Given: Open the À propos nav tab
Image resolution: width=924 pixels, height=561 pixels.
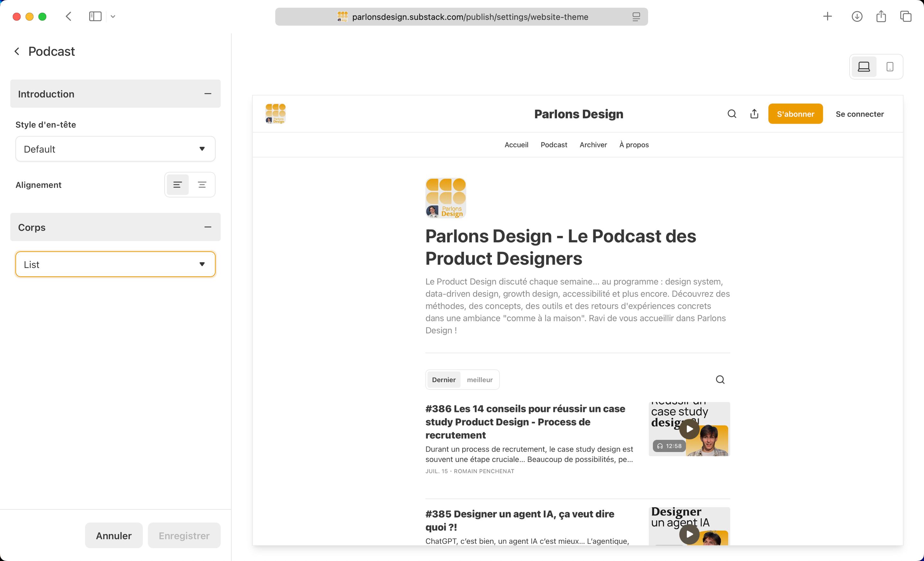Looking at the screenshot, I should pyautogui.click(x=634, y=145).
